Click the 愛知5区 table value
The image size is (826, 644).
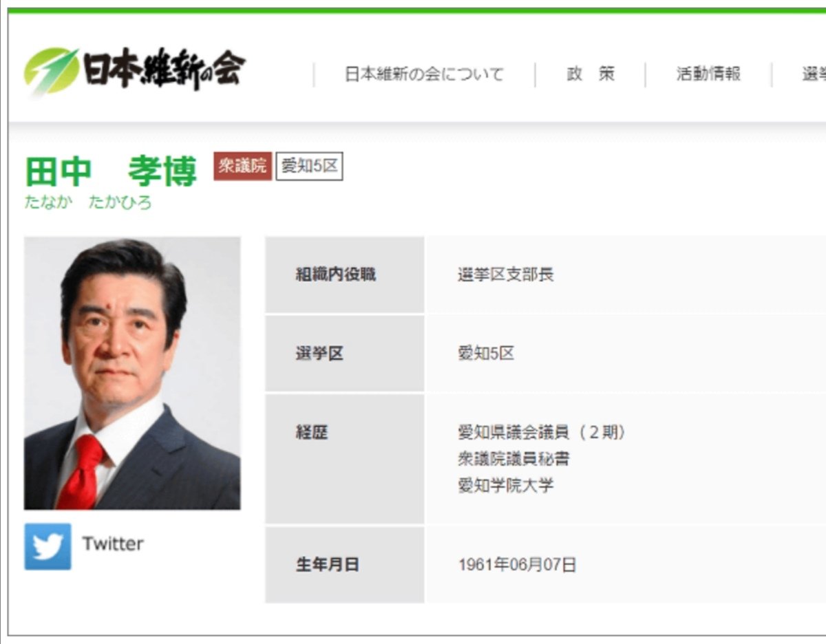pos(486,354)
